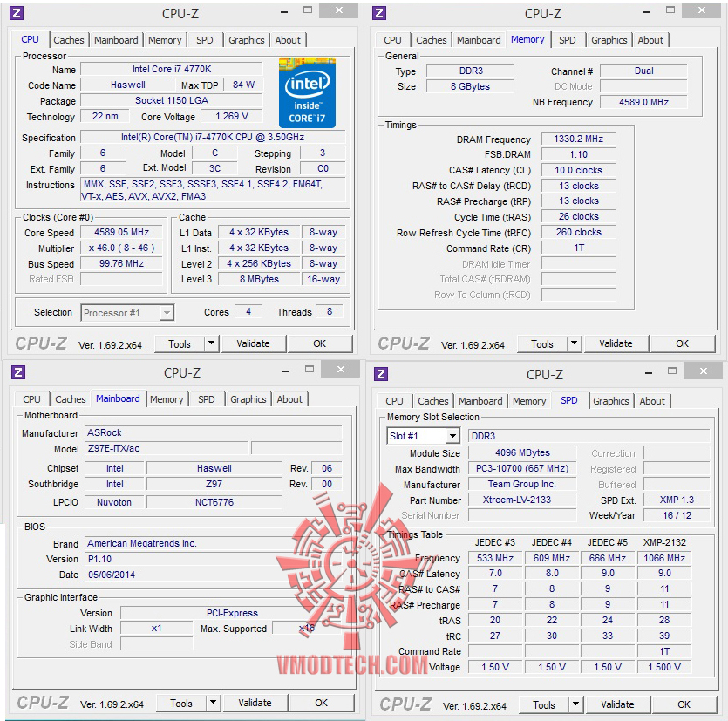728x721 pixels.
Task: Click Tools button in Mainboard window
Action: [x=181, y=703]
